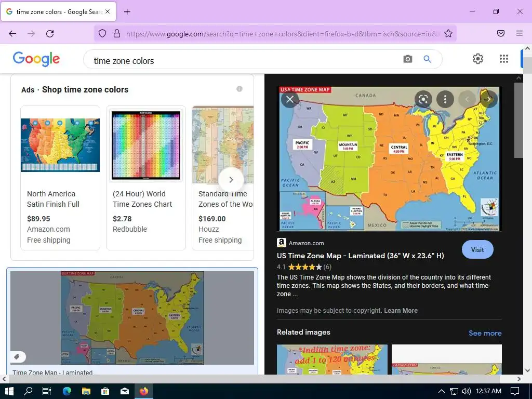Select the 'time zone colors - Google Search' tab
This screenshot has width=532, height=399.
point(58,11)
